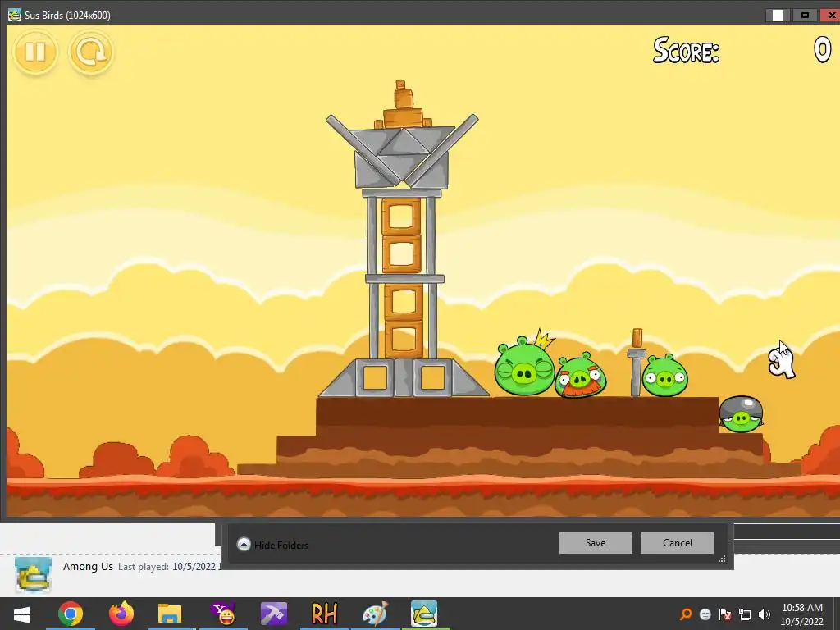Maximize the Sus Birds window
Image resolution: width=840 pixels, height=630 pixels.
tap(805, 15)
